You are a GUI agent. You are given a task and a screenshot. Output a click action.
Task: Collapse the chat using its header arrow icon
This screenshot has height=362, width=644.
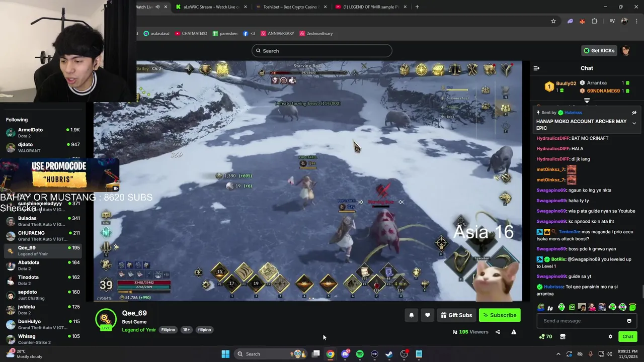536,68
